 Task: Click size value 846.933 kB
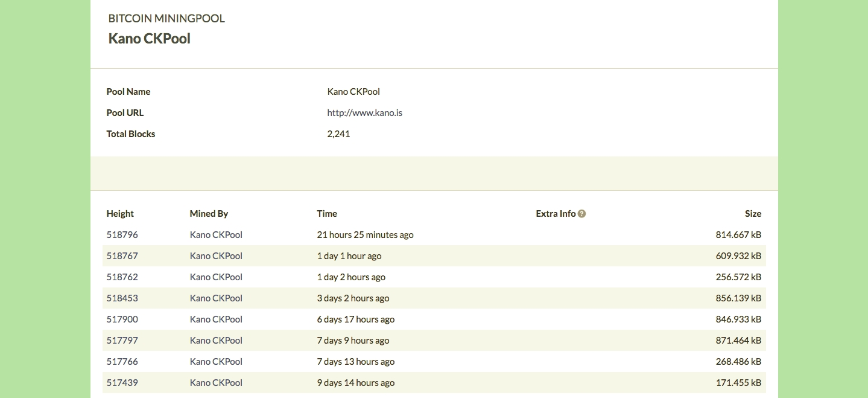738,319
